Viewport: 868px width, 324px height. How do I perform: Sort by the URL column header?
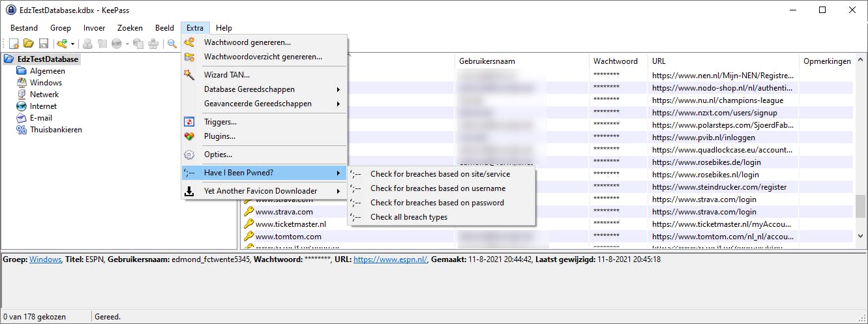(723, 61)
